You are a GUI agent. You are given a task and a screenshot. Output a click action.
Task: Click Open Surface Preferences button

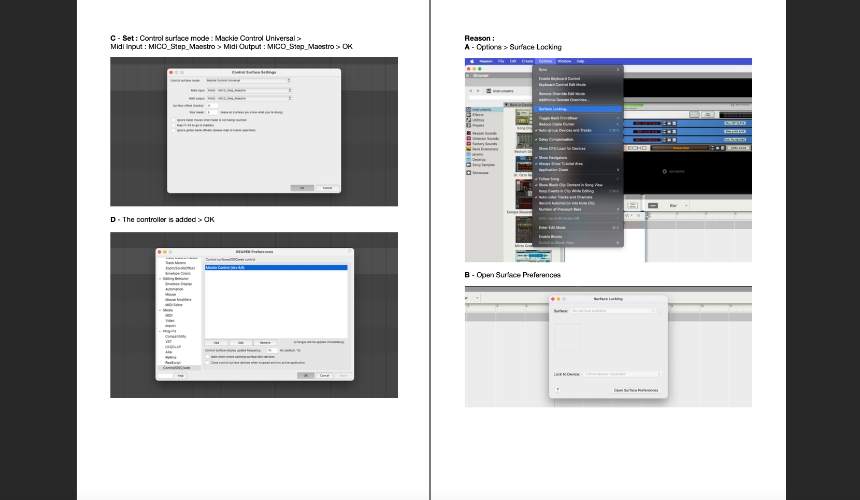point(636,390)
